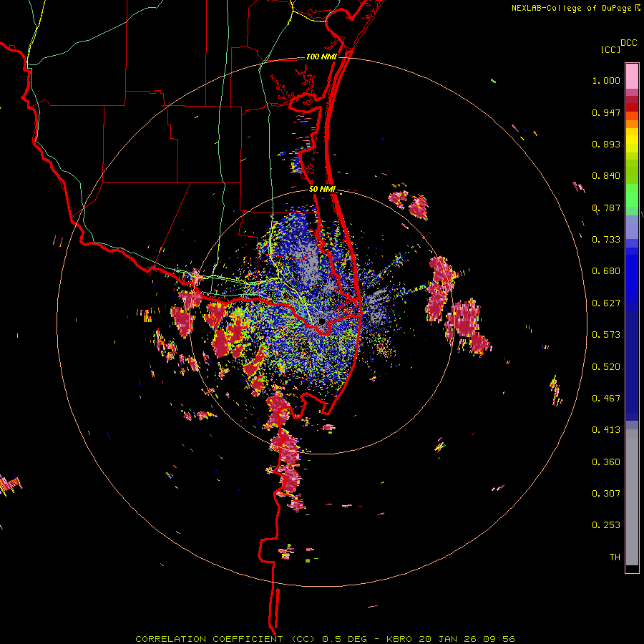Click the KBRO station identifier in caption
Image resolution: width=644 pixels, height=644 pixels.
(399, 639)
